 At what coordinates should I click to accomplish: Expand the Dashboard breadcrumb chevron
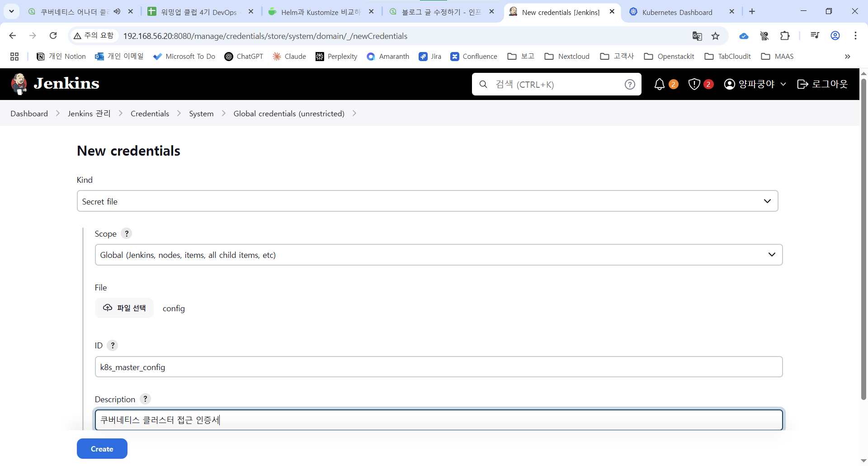pos(58,114)
